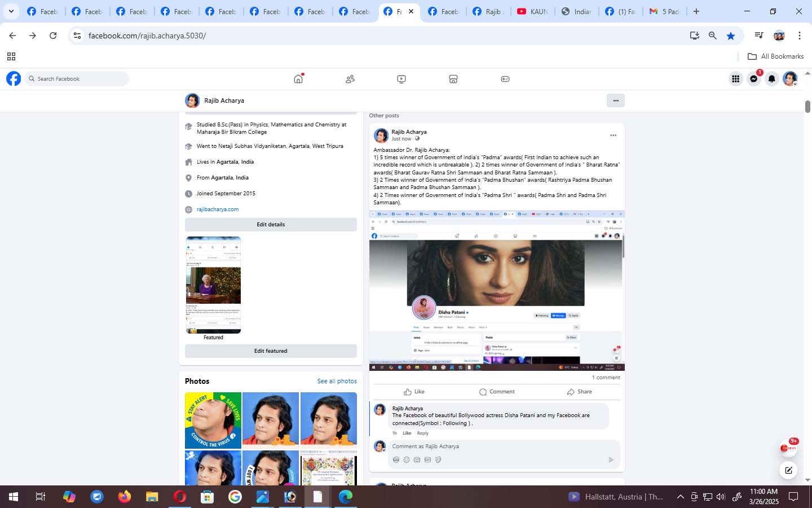
Task: Bookmark this page with star icon
Action: pyautogui.click(x=731, y=36)
